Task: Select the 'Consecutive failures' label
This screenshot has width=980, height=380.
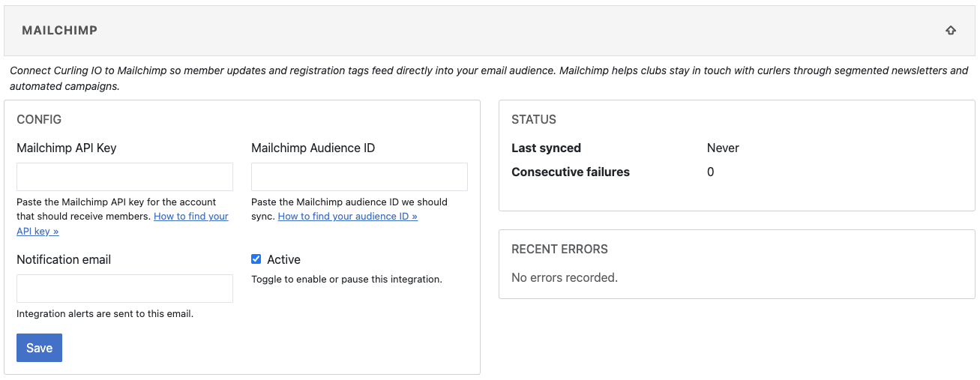Action: pos(571,172)
